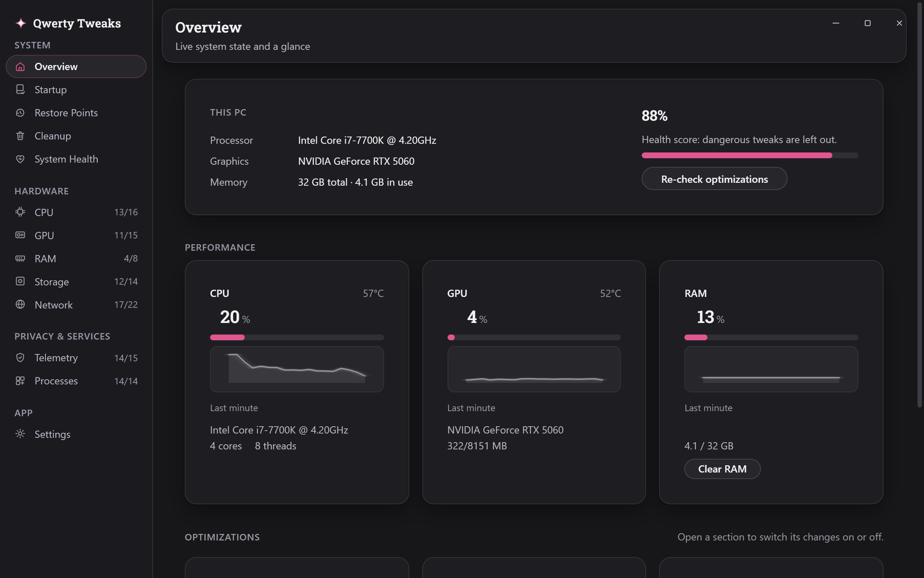Open the Startup section
The width and height of the screenshot is (924, 578).
tap(76, 90)
